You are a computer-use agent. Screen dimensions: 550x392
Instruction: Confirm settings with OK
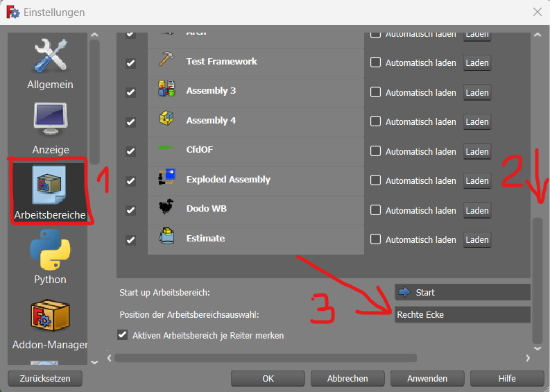pyautogui.click(x=268, y=379)
